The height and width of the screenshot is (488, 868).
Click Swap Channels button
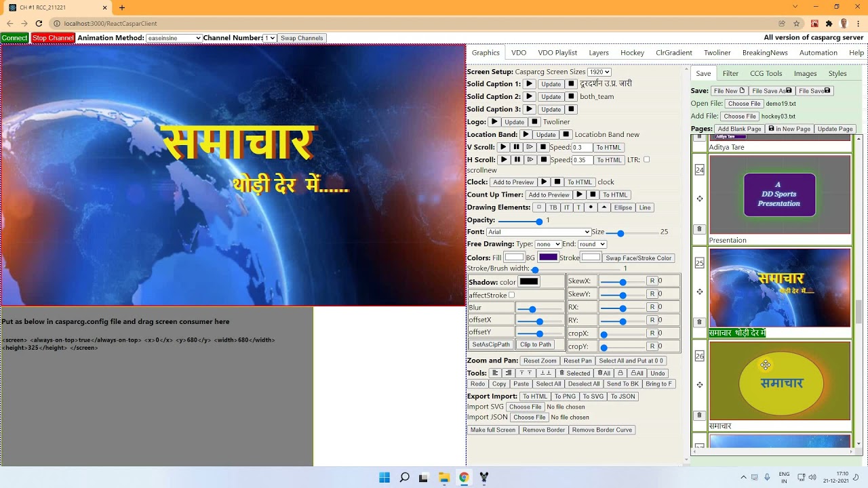point(302,38)
